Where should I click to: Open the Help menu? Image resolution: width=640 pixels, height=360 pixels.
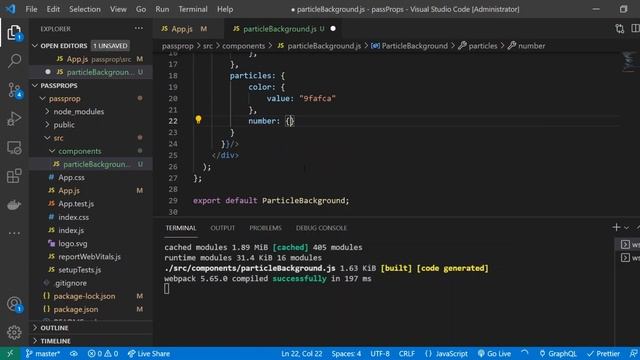(x=225, y=9)
